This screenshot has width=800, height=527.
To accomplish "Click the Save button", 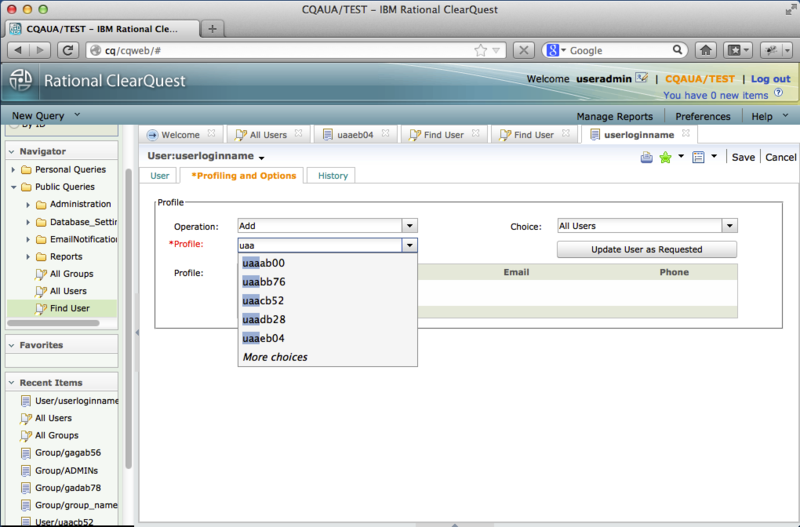I will click(743, 158).
